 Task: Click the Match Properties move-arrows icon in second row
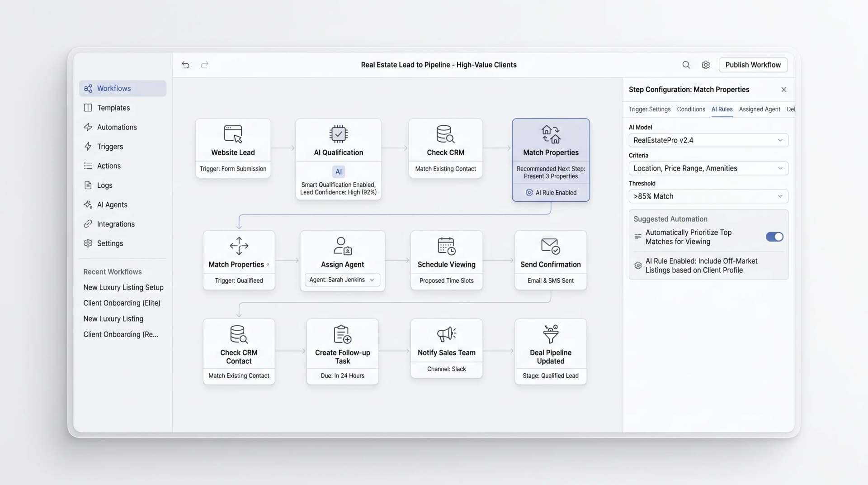(239, 246)
